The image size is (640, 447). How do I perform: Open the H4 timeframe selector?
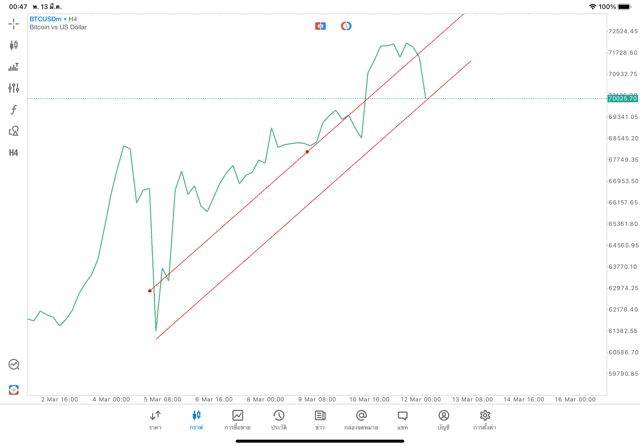(x=13, y=153)
